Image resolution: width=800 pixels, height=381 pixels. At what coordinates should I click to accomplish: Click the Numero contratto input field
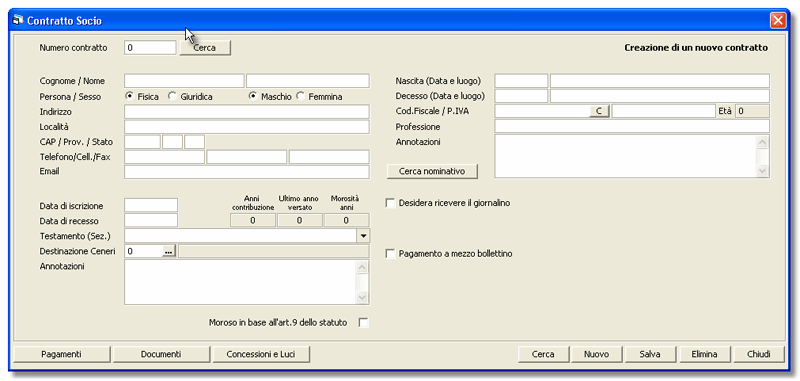coord(150,47)
